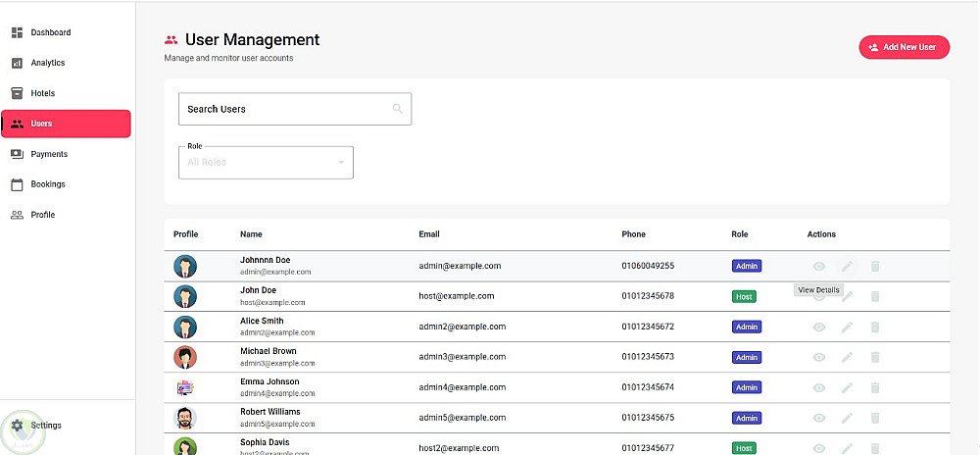Expand All Roles dropdown arrow

[341, 163]
